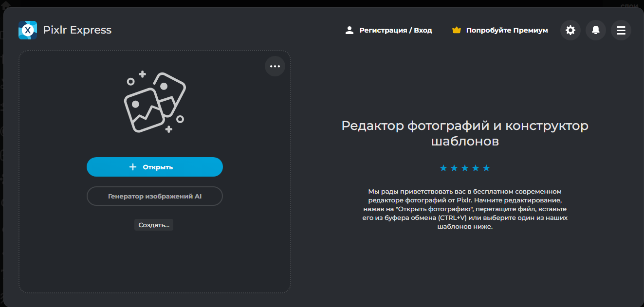
Task: Click the three-dots more options button
Action: (x=275, y=66)
